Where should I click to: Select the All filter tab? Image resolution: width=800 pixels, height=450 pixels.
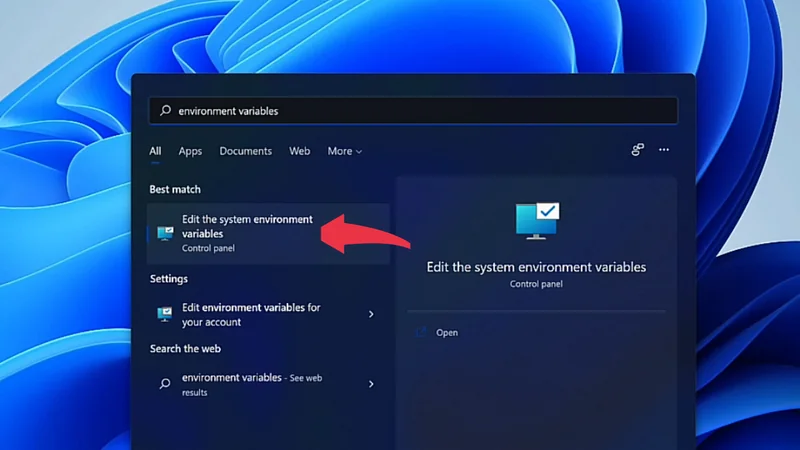point(155,151)
